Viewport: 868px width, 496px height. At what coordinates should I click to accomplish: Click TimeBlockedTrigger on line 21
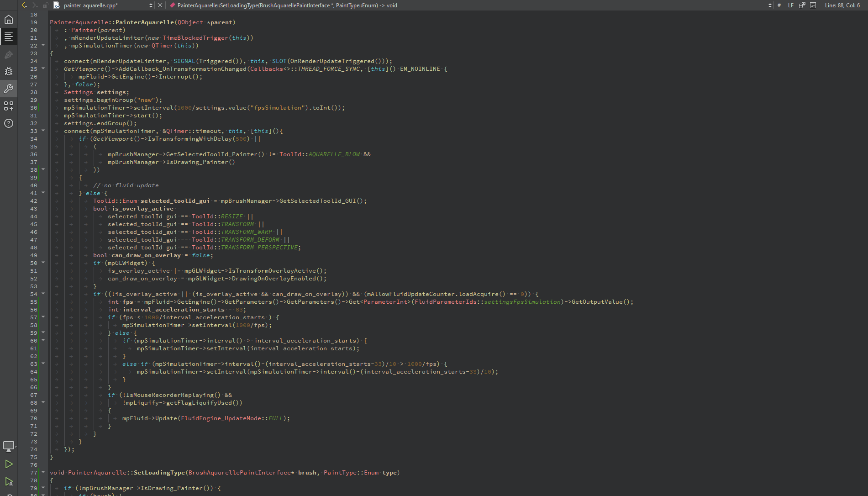tap(195, 38)
